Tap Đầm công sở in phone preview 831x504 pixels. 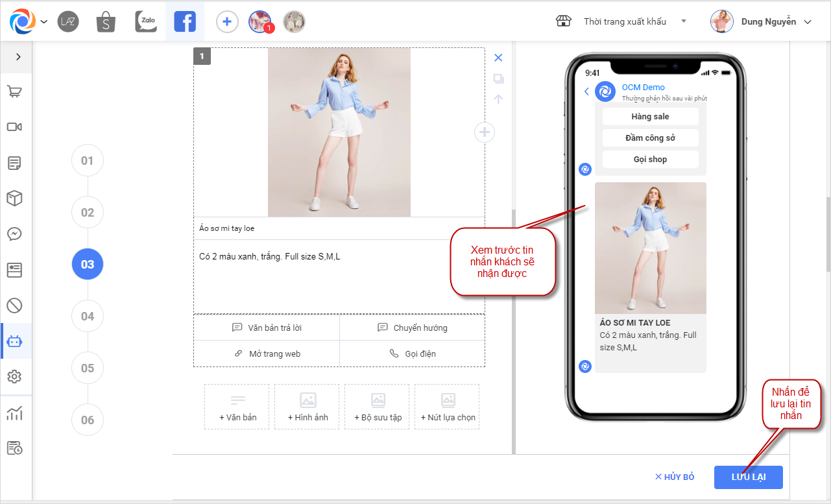click(651, 138)
